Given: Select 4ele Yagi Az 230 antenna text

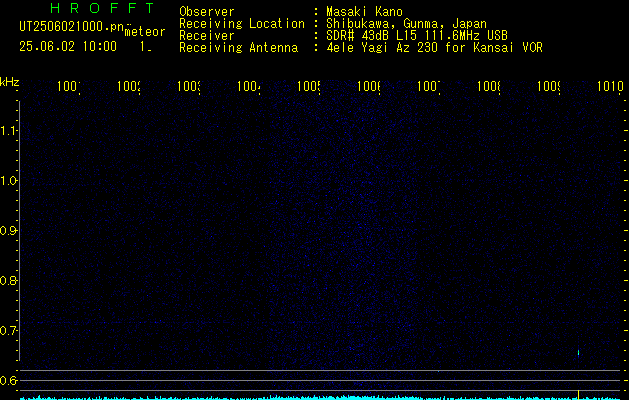Looking at the screenshot, I should (434, 48).
